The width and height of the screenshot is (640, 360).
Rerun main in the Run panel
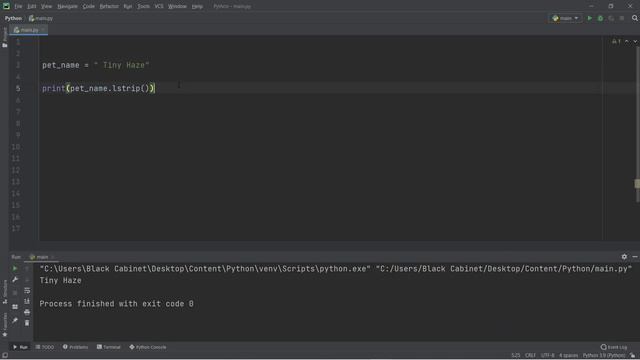15,268
